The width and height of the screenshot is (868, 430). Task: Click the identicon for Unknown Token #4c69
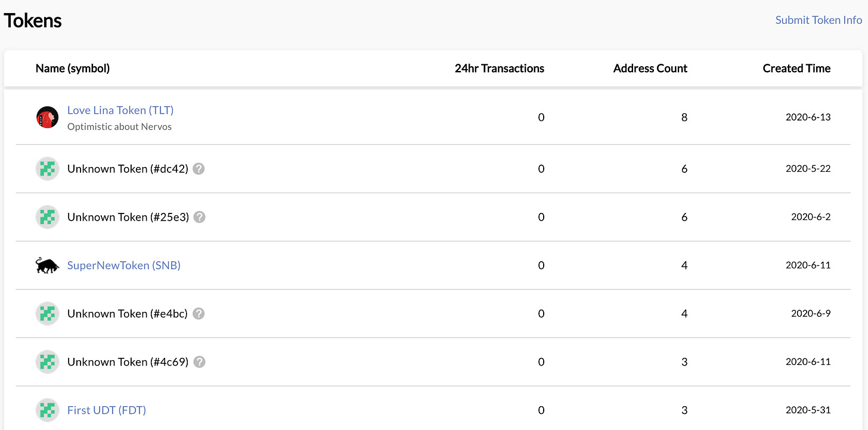point(47,362)
